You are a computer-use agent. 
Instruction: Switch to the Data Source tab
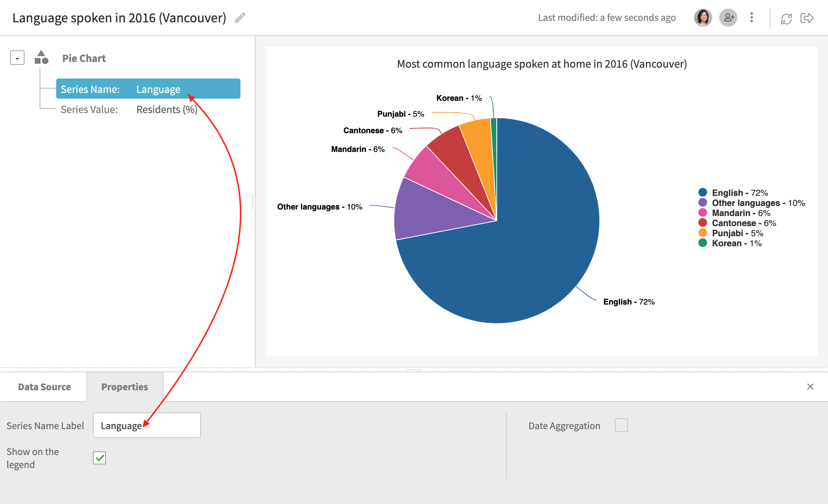[44, 387]
